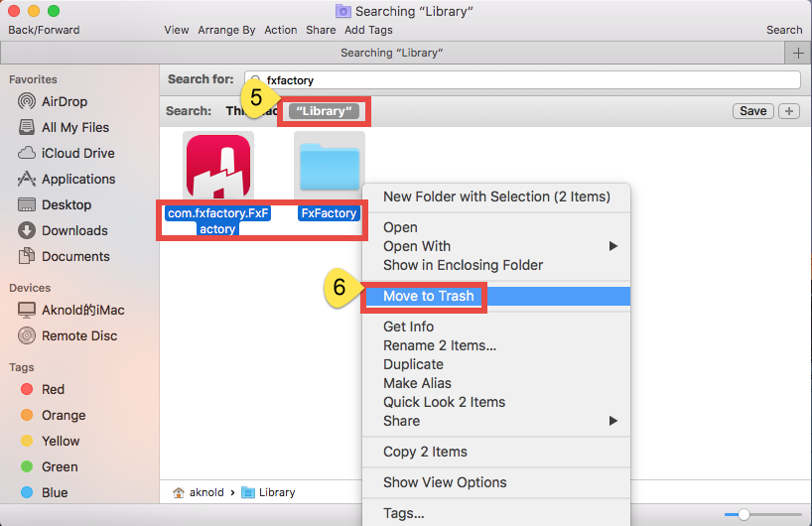This screenshot has height=526, width=812.
Task: Select the FxFactory folder icon
Action: (330, 166)
